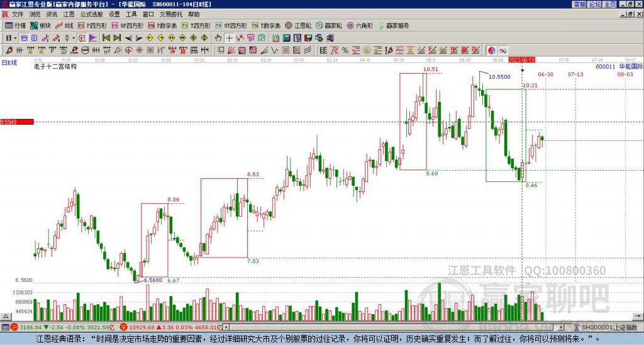
Task: Open the 赢家服务 button
Action: coord(394,25)
